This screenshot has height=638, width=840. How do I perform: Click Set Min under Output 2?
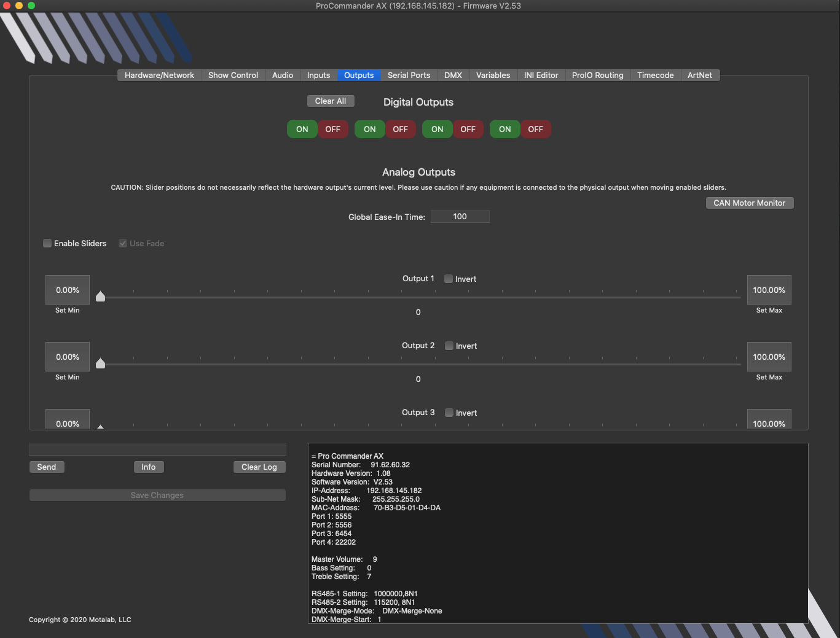point(68,377)
